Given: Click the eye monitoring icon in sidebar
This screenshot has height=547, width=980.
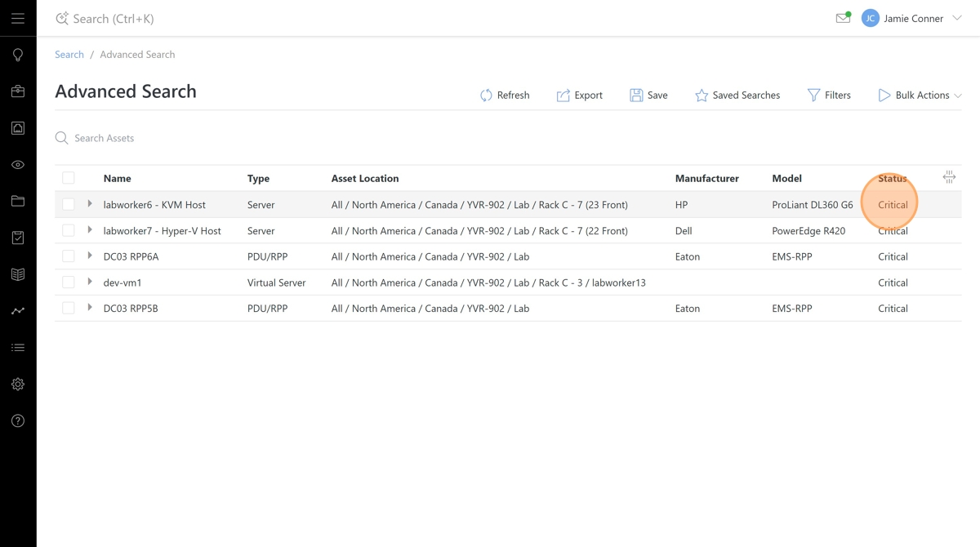Looking at the screenshot, I should coord(18,165).
